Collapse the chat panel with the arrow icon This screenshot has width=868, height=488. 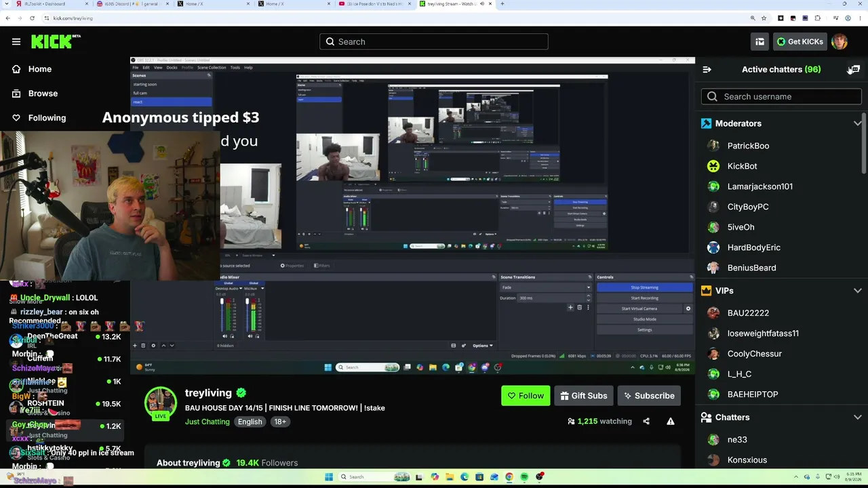707,69
